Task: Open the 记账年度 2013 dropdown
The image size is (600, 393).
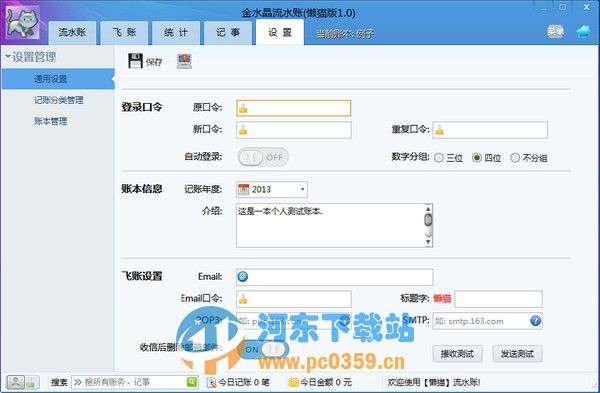Action: pos(302,189)
